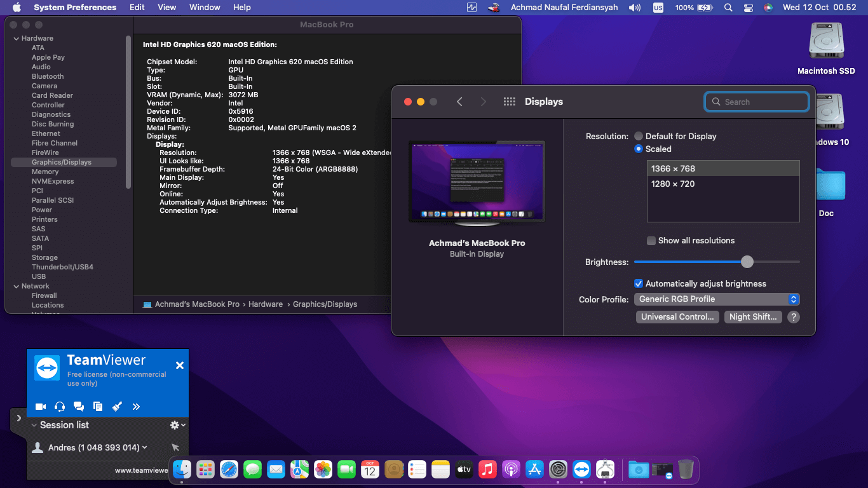Collapse the Network tree section
868x488 pixels.
[x=16, y=286]
